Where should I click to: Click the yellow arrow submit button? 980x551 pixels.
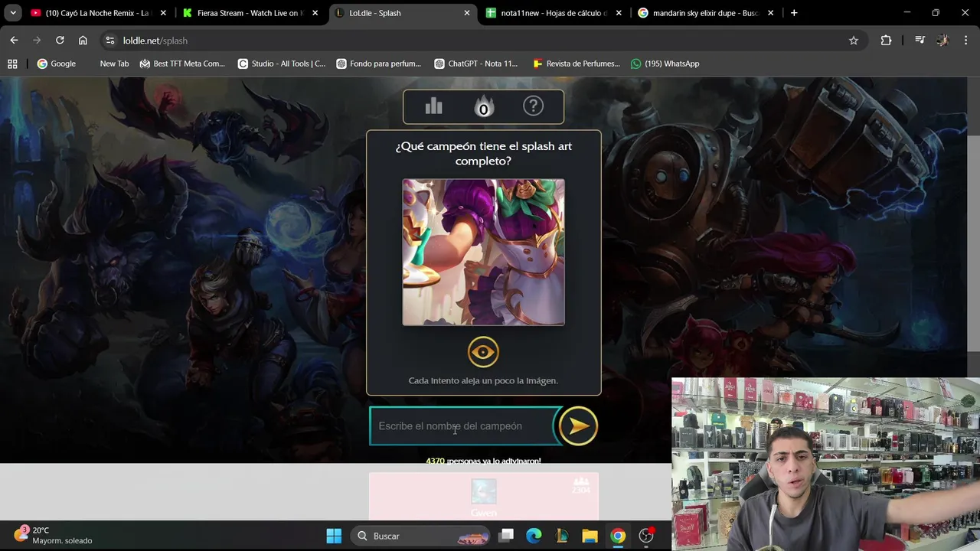578,426
